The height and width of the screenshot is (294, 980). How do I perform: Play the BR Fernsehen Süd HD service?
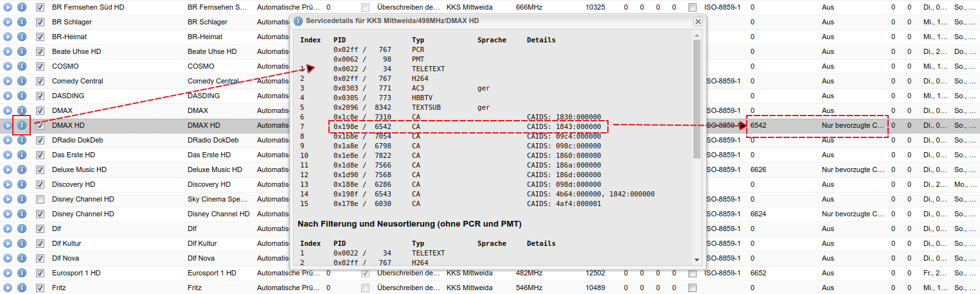coord(8,7)
